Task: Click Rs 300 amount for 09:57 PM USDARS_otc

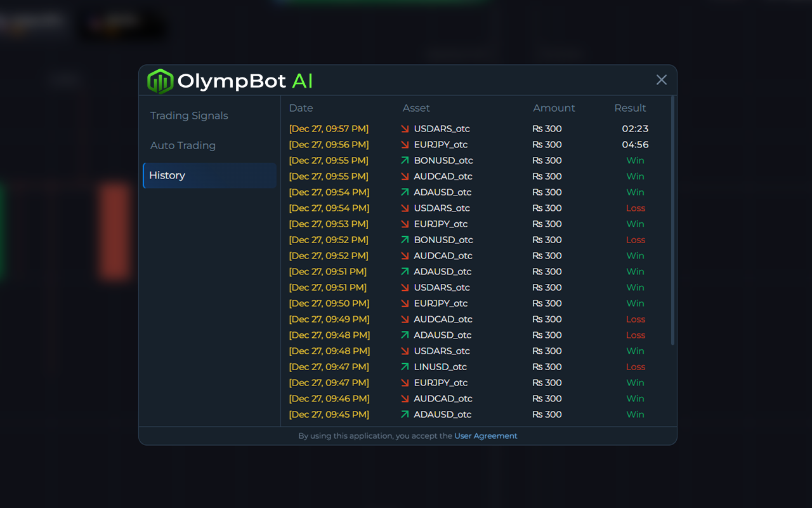Action: coord(547,129)
